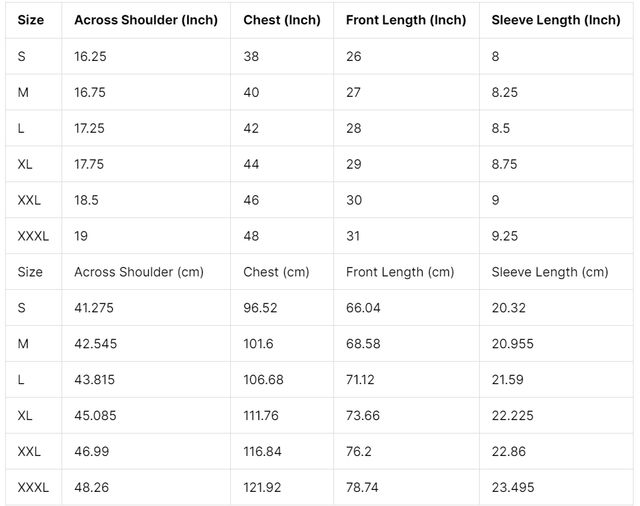This screenshot has width=640, height=506.
Task: Select the Chest (Inch) column header
Action: pos(282,20)
